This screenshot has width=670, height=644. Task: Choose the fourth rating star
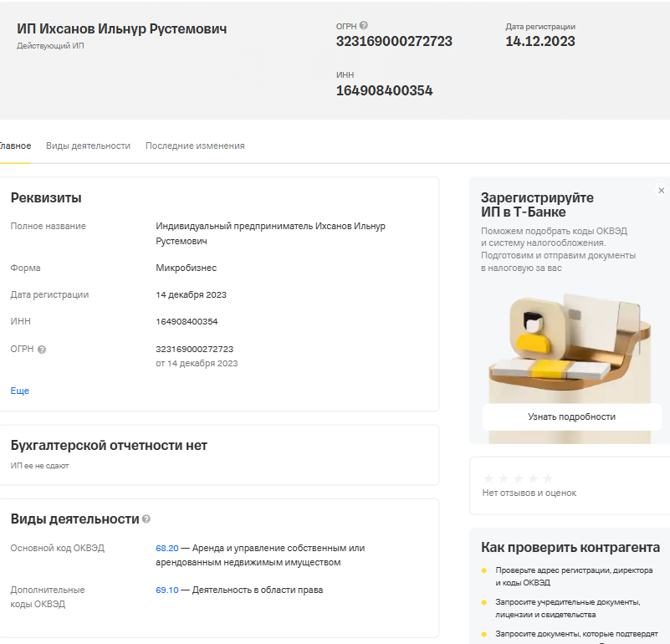pyautogui.click(x=533, y=478)
